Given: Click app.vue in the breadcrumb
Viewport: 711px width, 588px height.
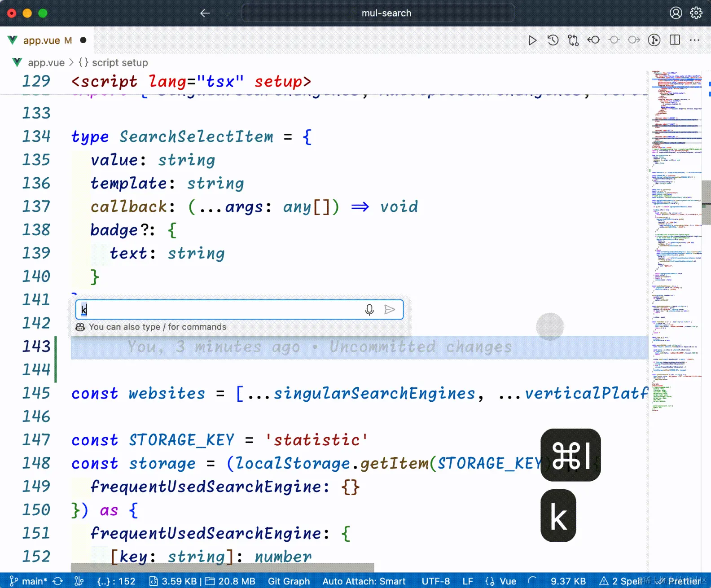Looking at the screenshot, I should point(46,62).
